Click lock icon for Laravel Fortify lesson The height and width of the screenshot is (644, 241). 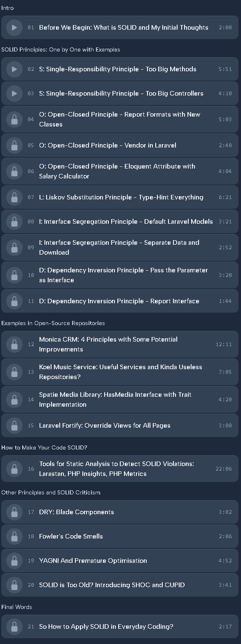pyautogui.click(x=14, y=426)
